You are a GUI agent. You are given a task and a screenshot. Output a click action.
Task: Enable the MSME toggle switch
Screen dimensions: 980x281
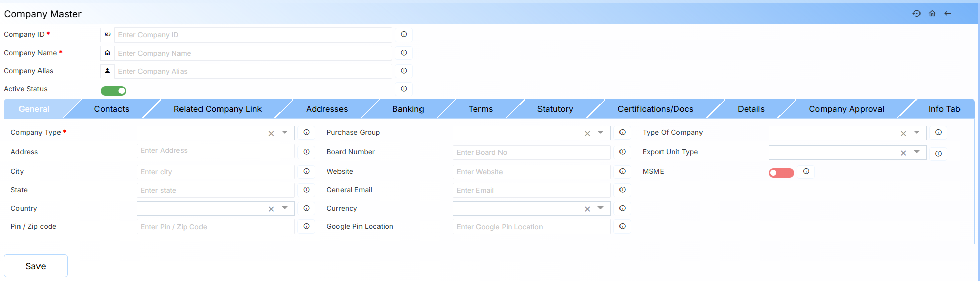[x=781, y=173]
